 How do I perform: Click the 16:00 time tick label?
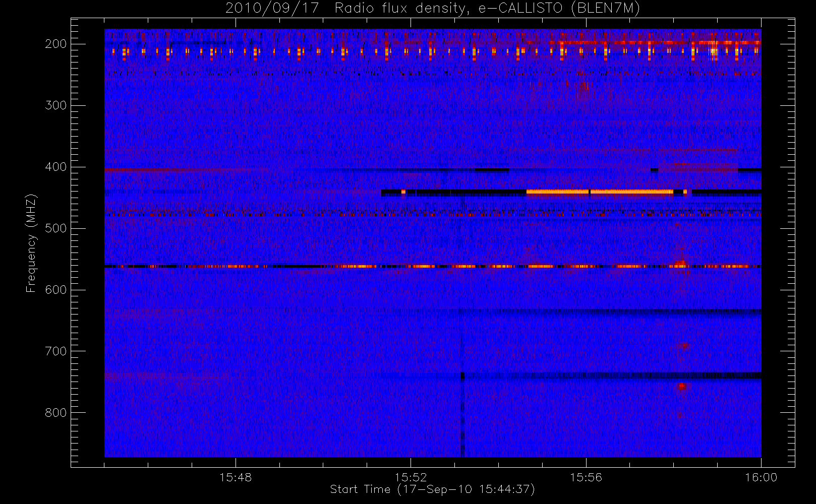pos(761,477)
